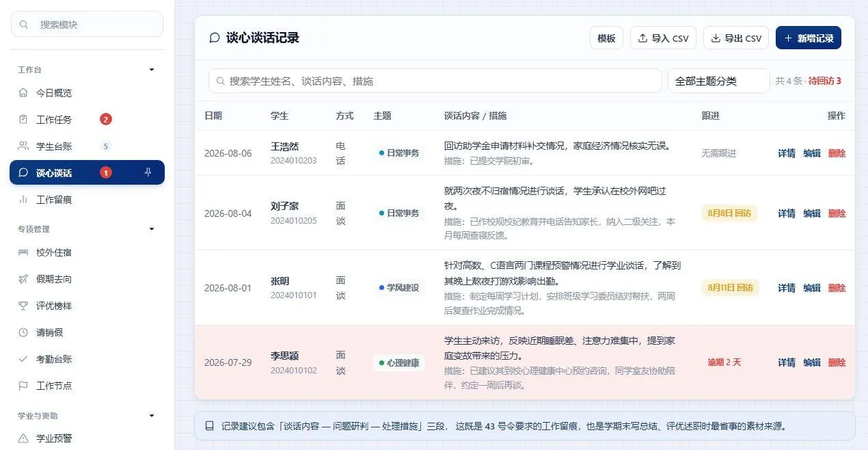
Task: Navigate to 校外住宿
Action: coord(87,252)
